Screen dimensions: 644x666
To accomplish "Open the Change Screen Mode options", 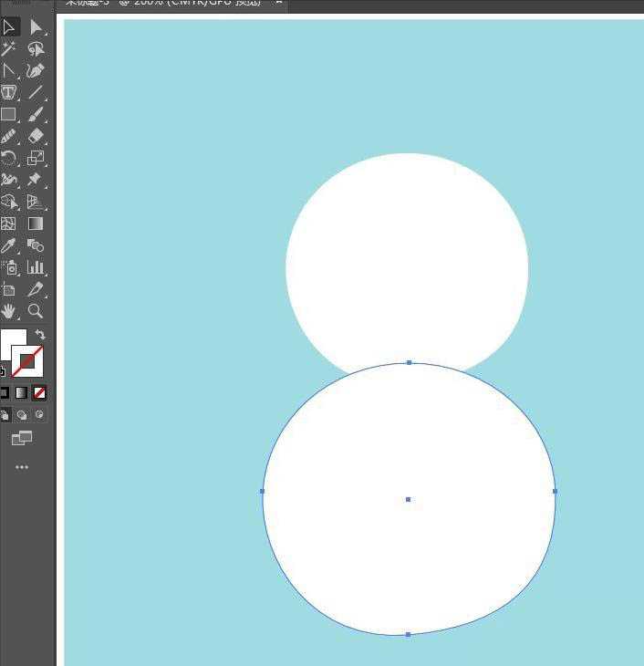I will 22,439.
